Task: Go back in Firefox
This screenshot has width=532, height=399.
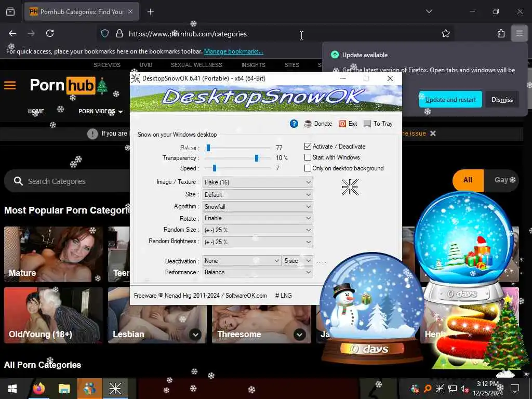Action: (x=12, y=33)
